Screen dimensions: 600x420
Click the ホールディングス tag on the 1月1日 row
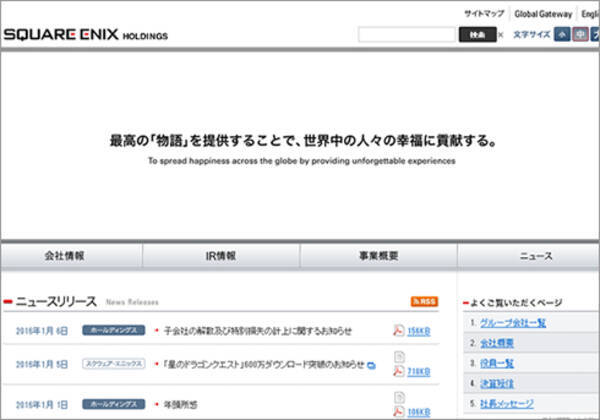point(114,404)
